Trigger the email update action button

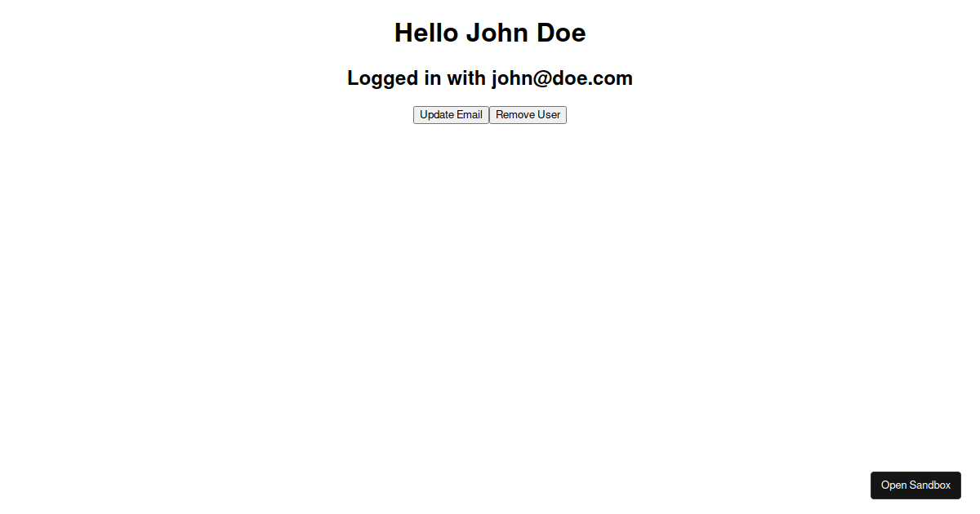pyautogui.click(x=451, y=115)
